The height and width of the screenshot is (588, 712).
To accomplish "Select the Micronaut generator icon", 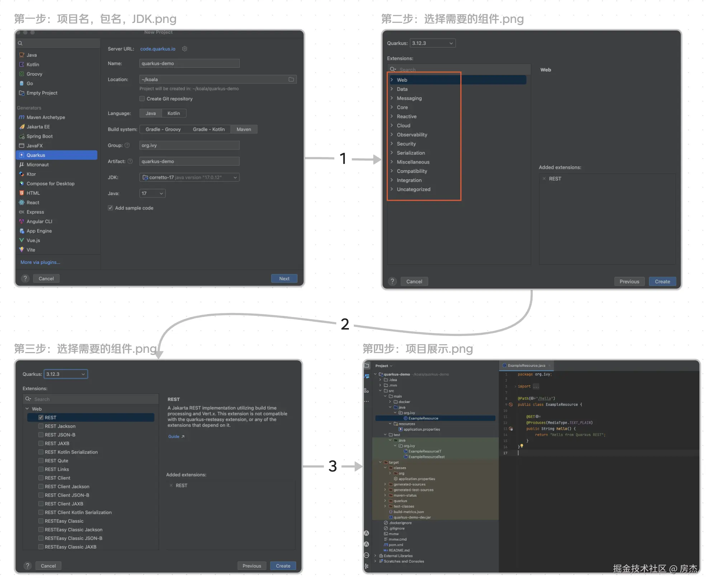I will tap(22, 165).
